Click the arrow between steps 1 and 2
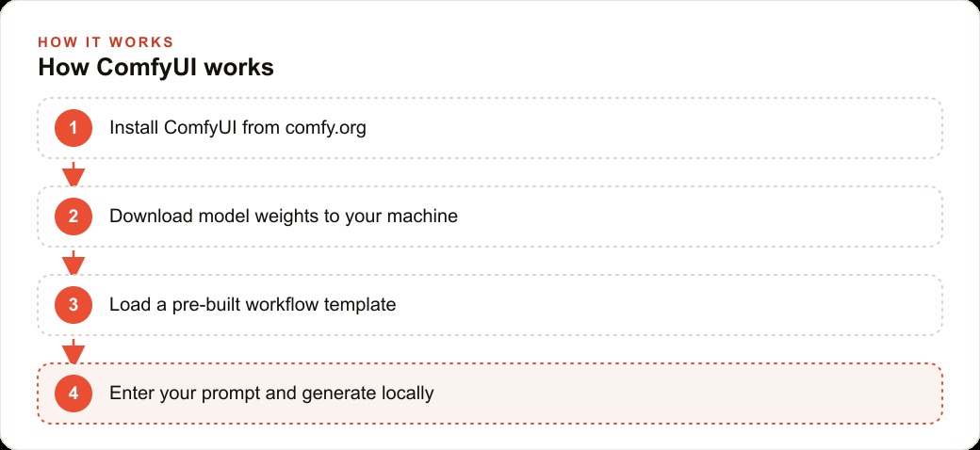Viewport: 980px width, 450px height. coord(73,174)
